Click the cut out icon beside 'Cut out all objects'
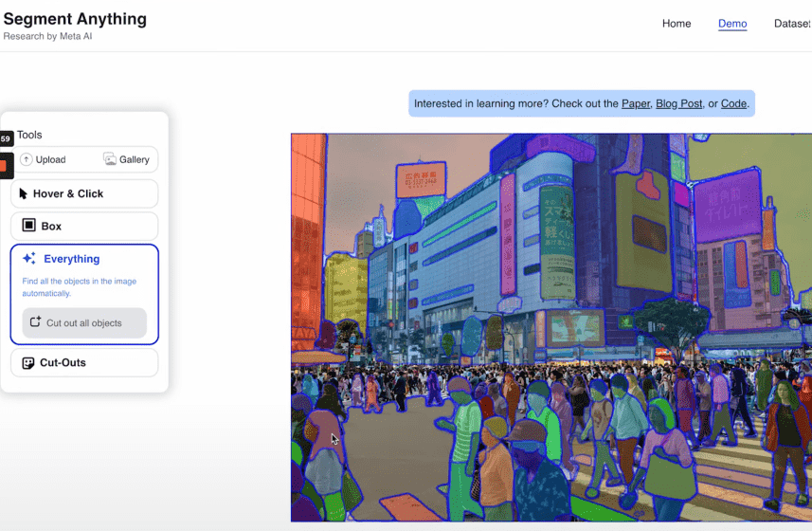Viewport: 812px width, 531px height. [x=35, y=322]
